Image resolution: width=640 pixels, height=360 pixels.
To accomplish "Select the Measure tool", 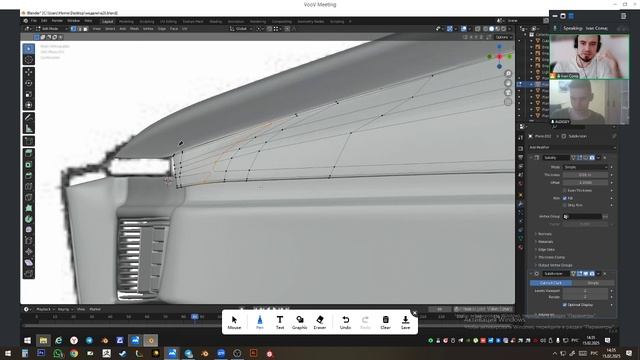I will (x=29, y=129).
